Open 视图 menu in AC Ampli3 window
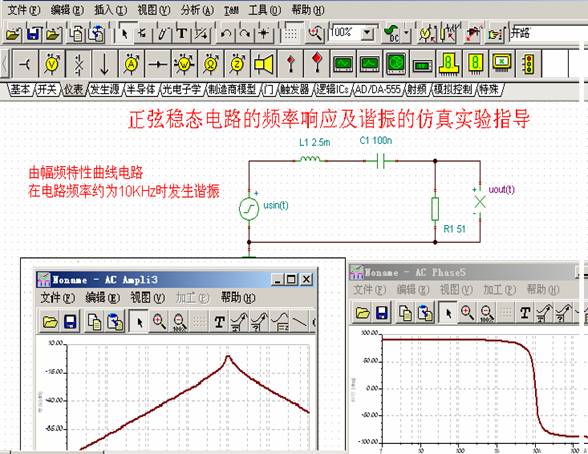The width and height of the screenshot is (588, 454). pos(147,298)
